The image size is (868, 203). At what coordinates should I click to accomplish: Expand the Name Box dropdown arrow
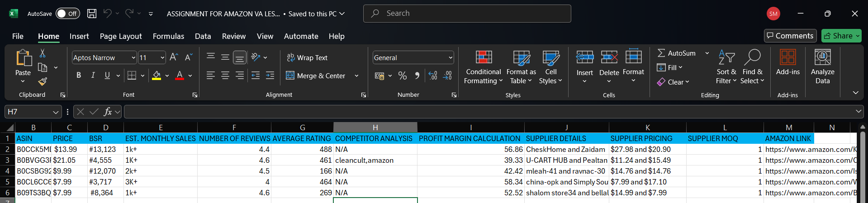[56, 112]
